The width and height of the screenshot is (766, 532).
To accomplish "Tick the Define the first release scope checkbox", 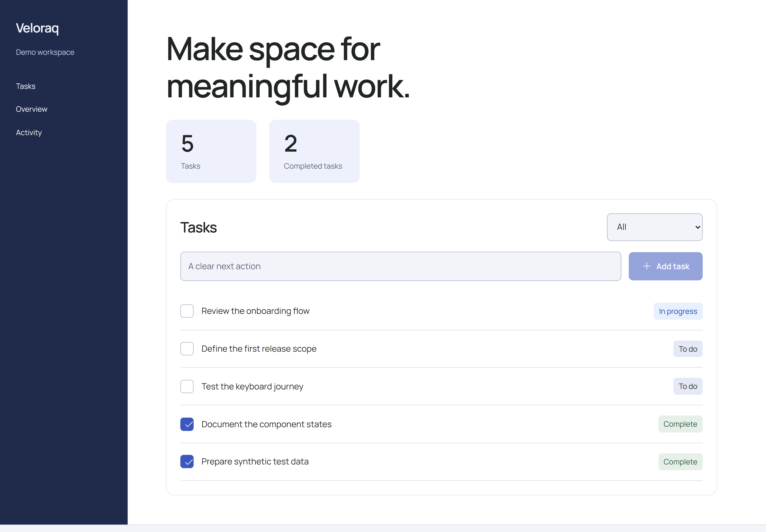I will 187,349.
